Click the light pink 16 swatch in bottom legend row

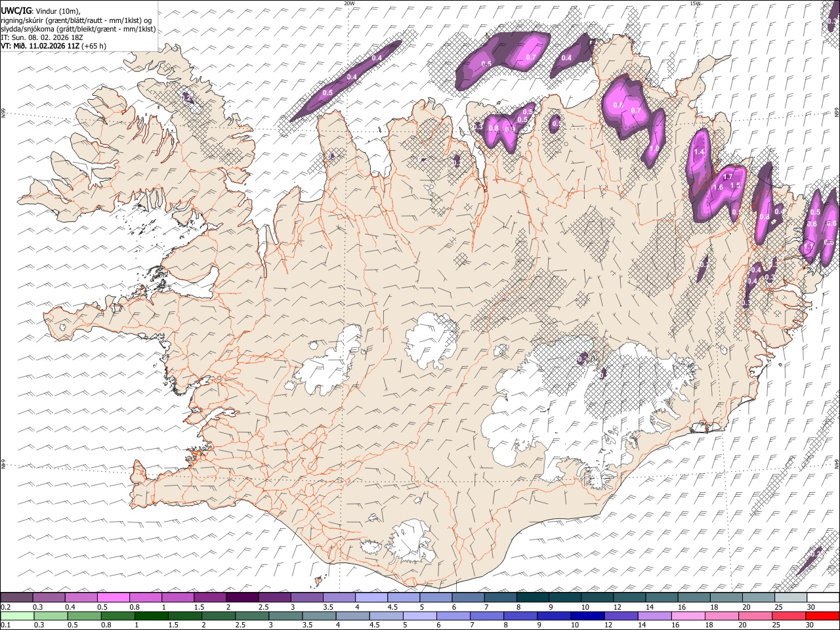688,616
